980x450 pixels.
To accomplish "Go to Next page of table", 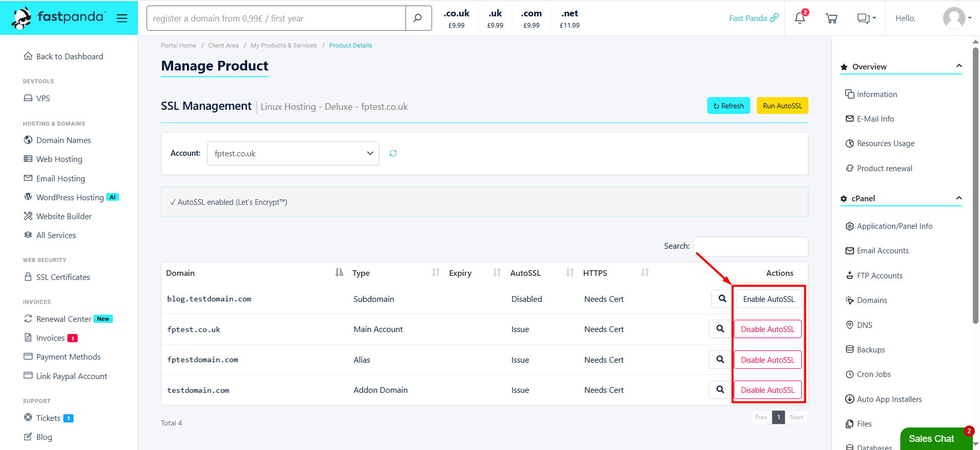I will pos(796,417).
